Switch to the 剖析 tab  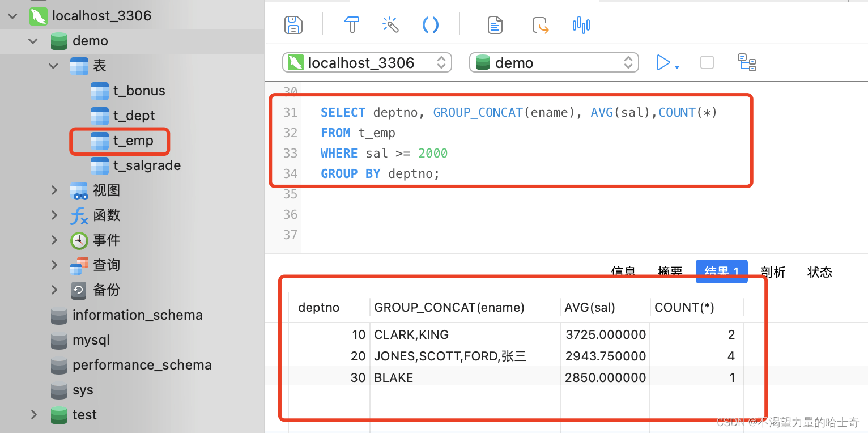coord(773,272)
